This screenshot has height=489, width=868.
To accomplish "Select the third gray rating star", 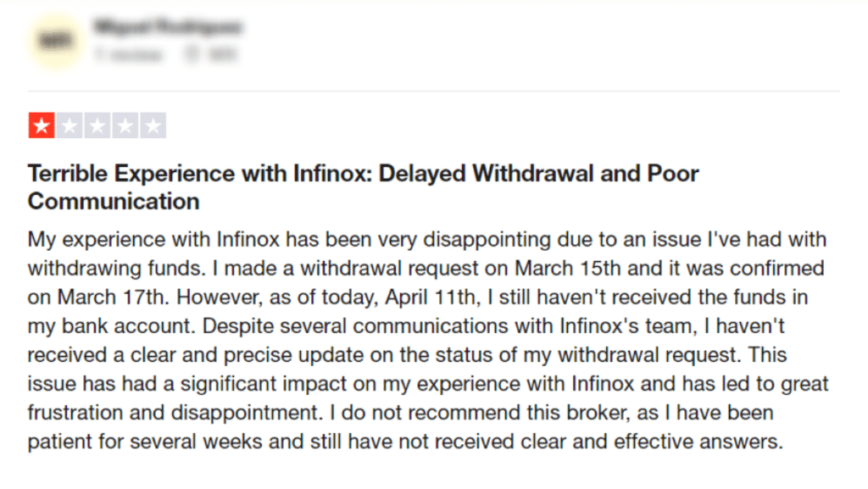I will pos(97,124).
